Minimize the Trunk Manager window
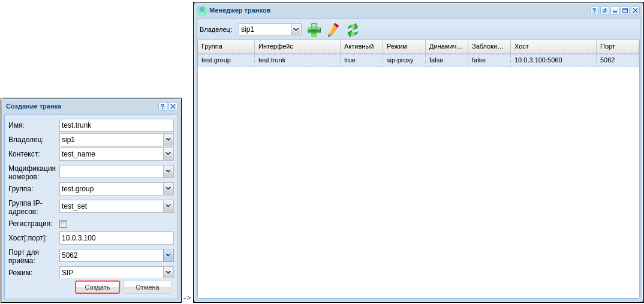The width and height of the screenshot is (644, 304). [615, 11]
